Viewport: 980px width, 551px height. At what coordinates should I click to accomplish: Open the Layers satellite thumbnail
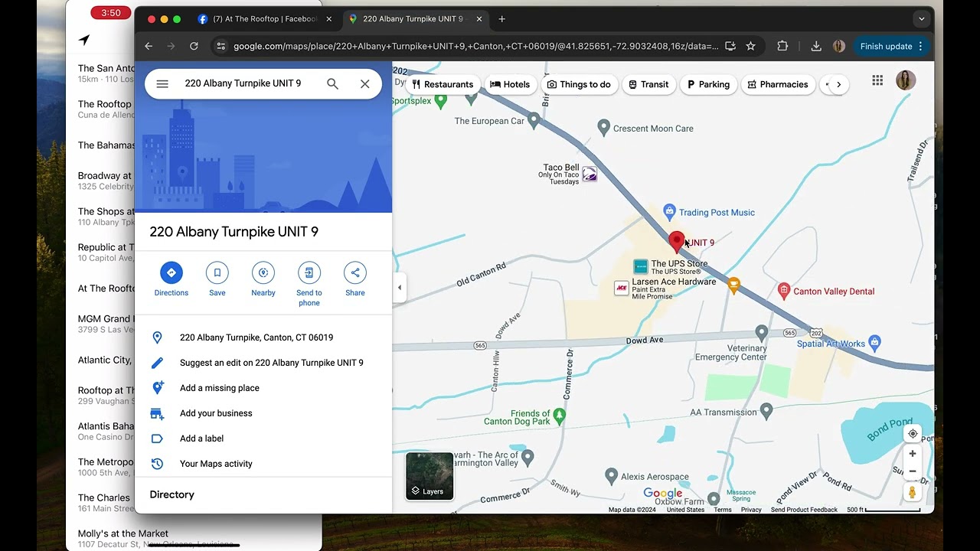[x=430, y=476]
